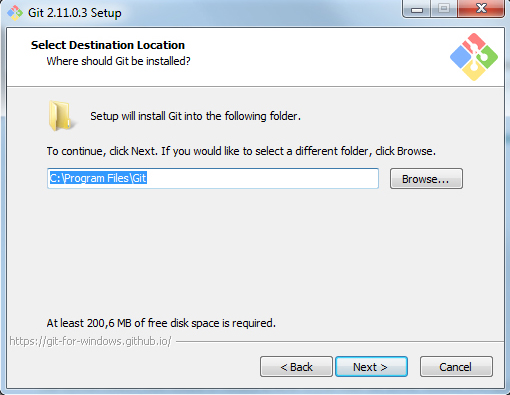Screen dimensions: 510x395
Task: Click the yellow folder icon
Action: [61, 116]
